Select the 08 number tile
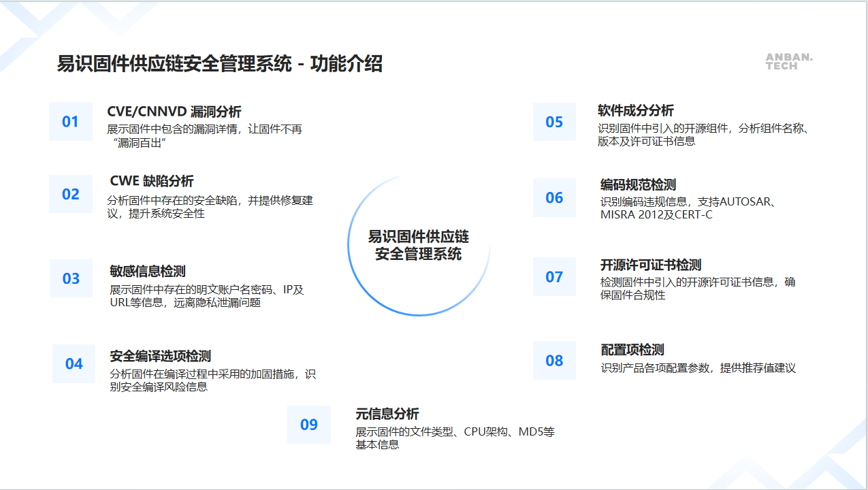This screenshot has width=868, height=490. click(554, 361)
